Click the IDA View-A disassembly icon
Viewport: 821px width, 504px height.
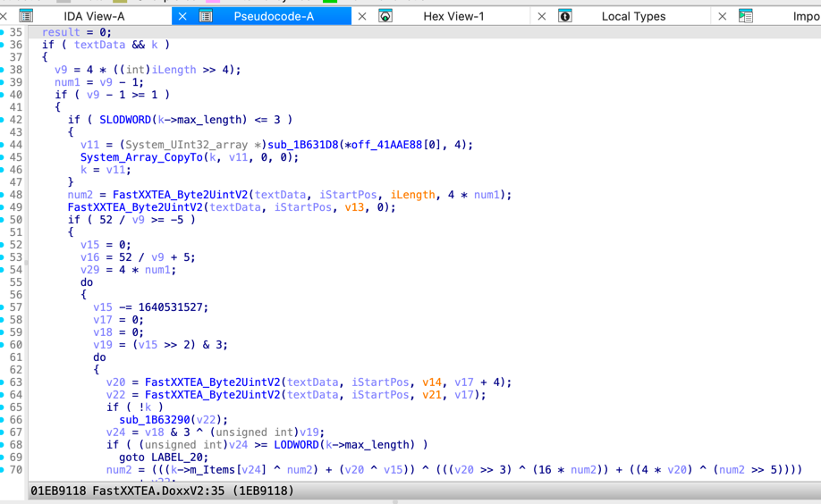point(26,16)
